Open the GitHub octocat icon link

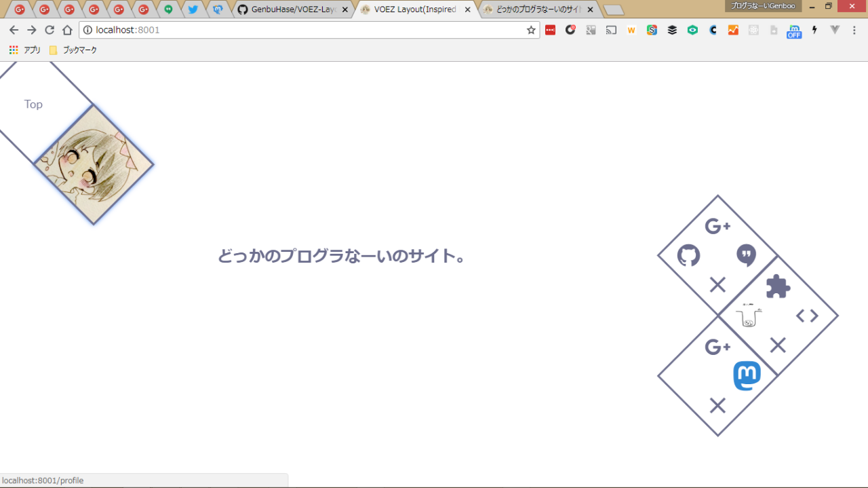(688, 256)
